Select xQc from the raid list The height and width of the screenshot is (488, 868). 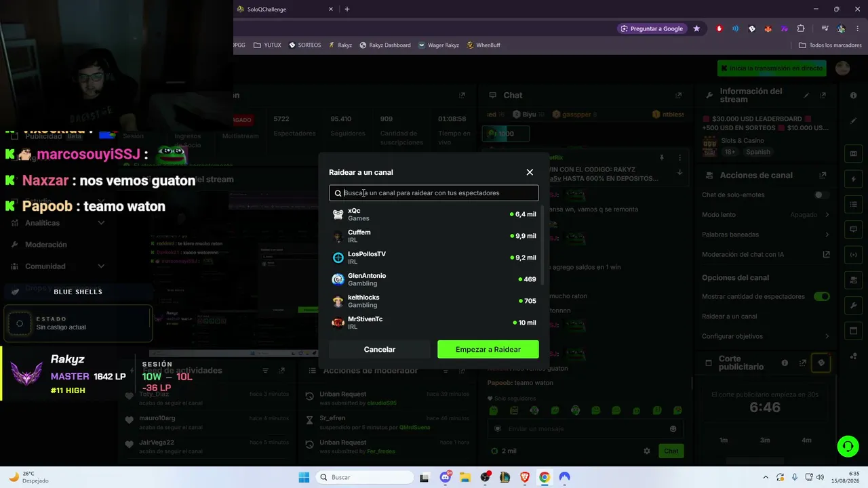[x=434, y=215]
